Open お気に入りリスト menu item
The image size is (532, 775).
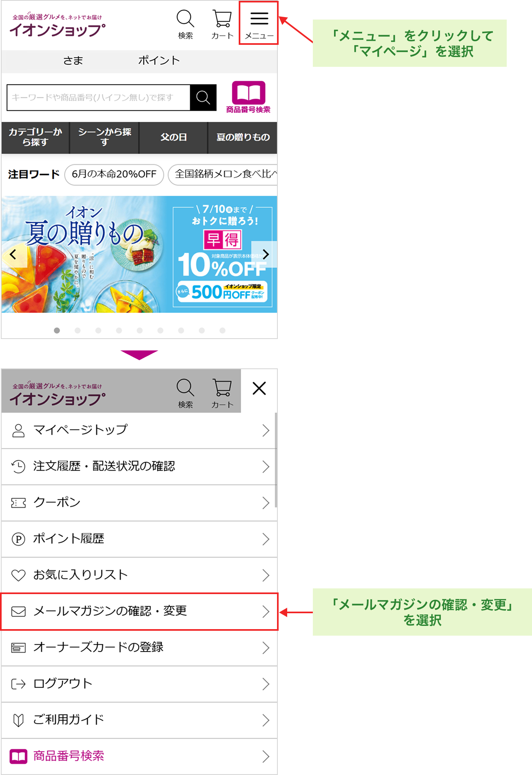coord(139,575)
